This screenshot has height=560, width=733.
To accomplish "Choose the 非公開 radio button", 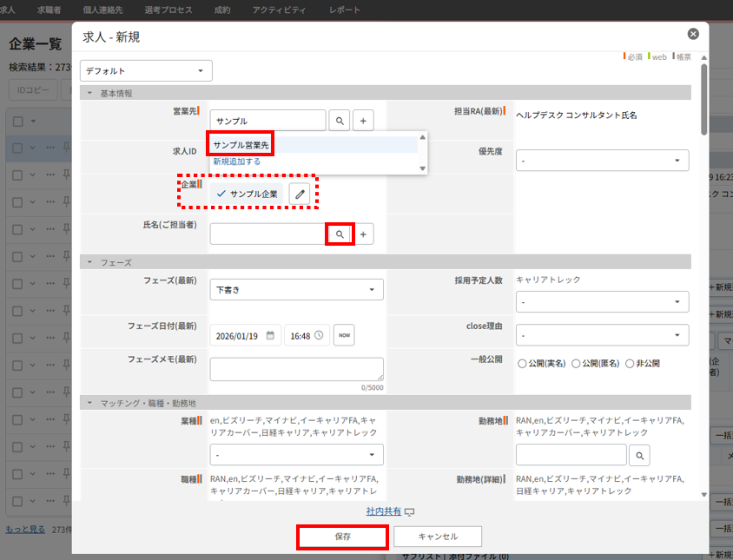I will (x=630, y=363).
